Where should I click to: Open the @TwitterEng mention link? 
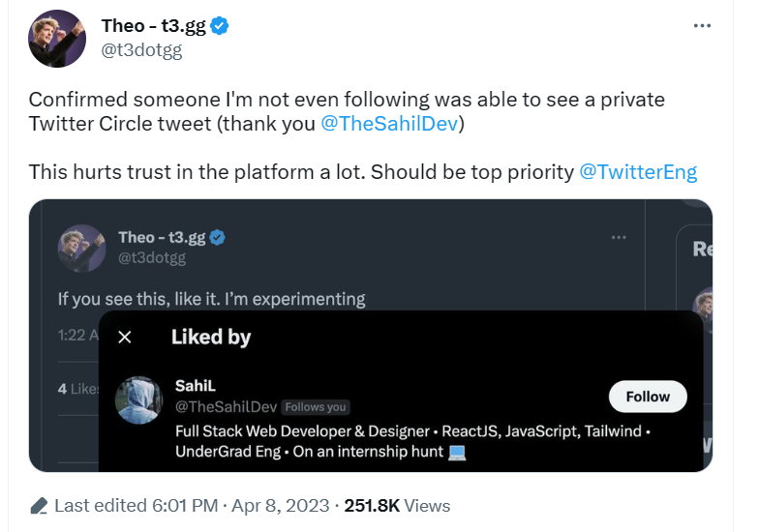pyautogui.click(x=637, y=172)
